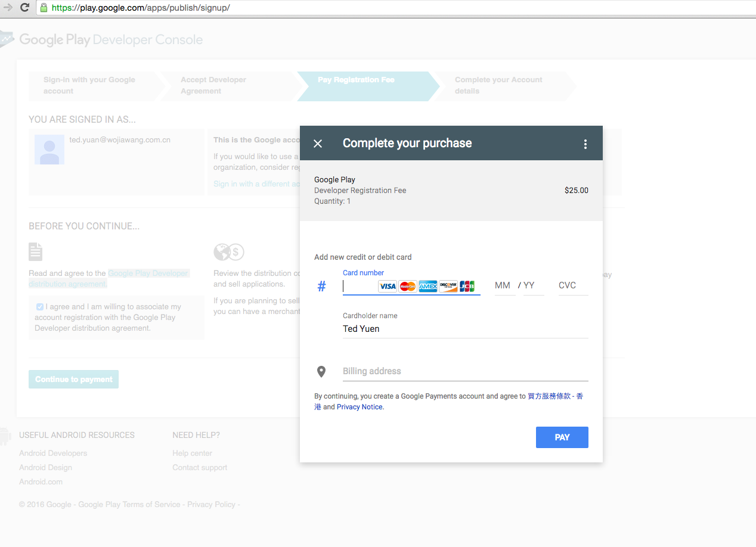Click the blue PAY button

tap(562, 437)
